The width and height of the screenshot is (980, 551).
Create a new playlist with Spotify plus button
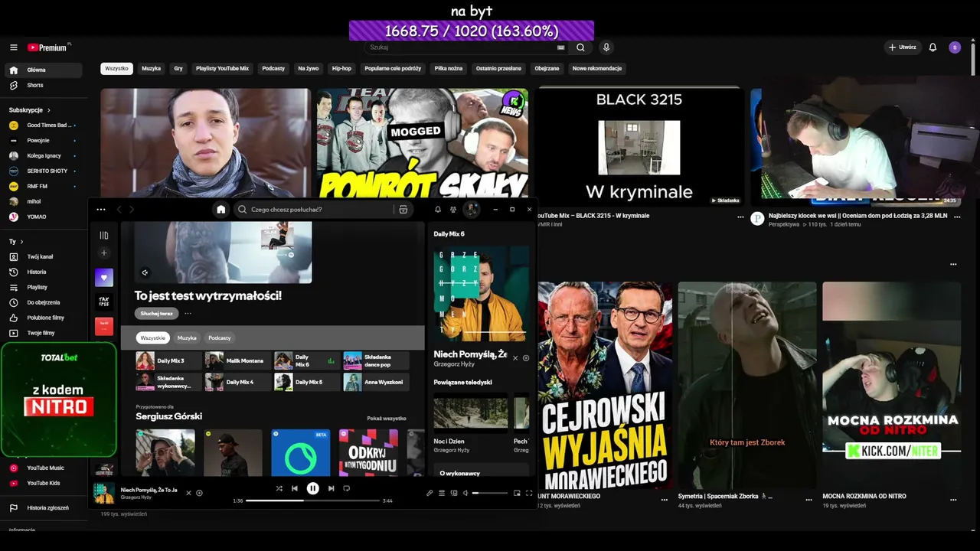104,253
